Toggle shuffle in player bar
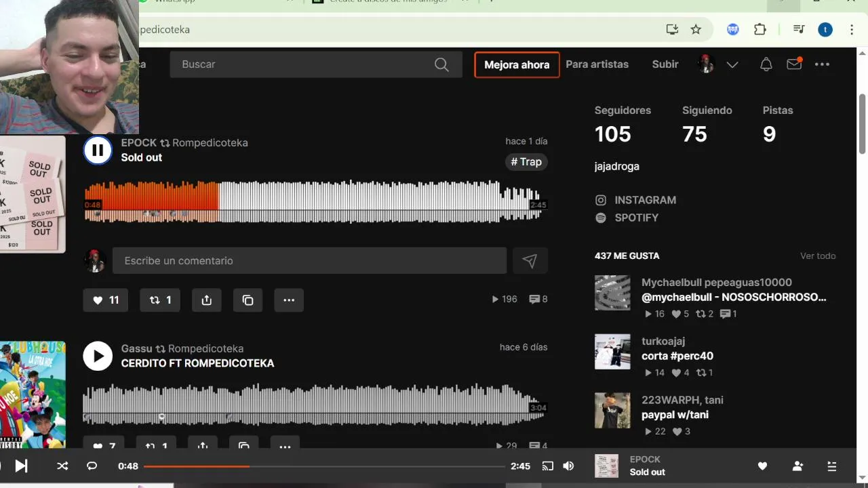The height and width of the screenshot is (488, 868). [x=62, y=466]
